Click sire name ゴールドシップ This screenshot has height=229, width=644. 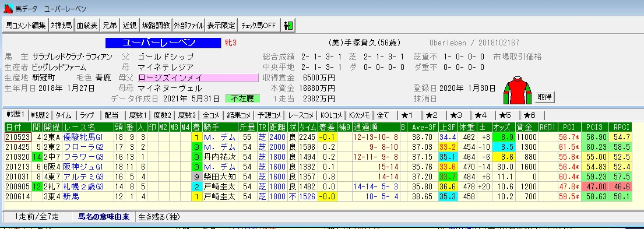point(166,57)
